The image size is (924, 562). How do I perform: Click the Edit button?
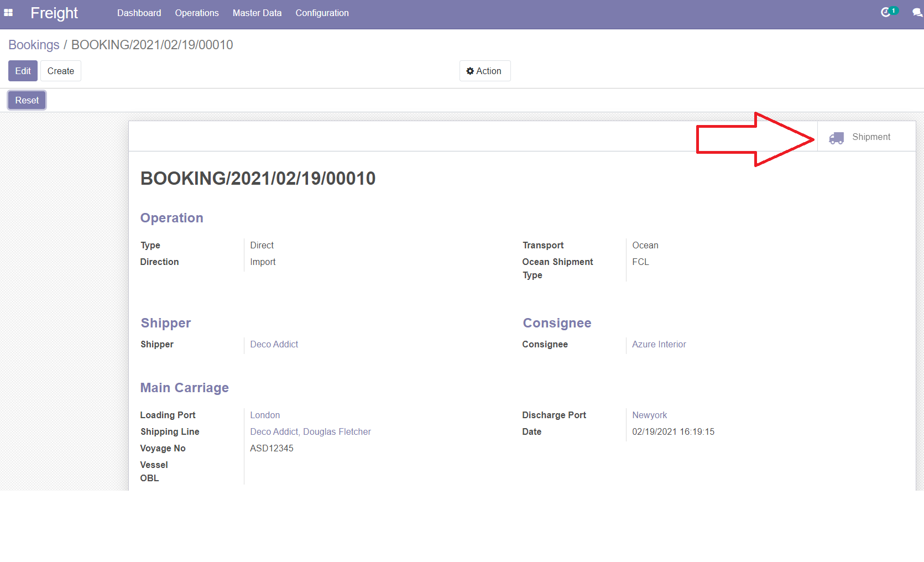pos(23,71)
